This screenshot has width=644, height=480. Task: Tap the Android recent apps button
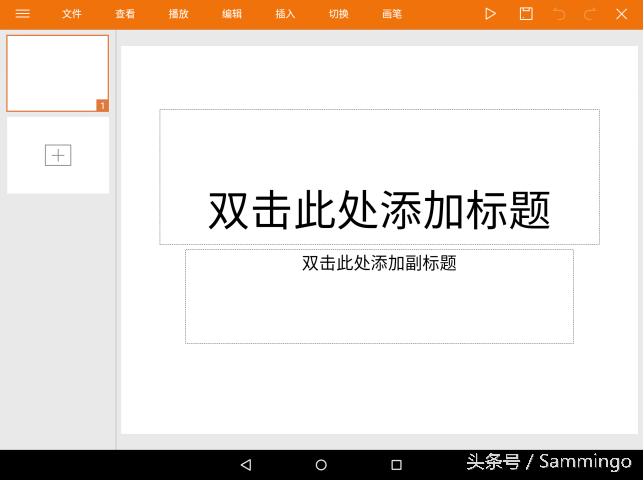pyautogui.click(x=396, y=465)
